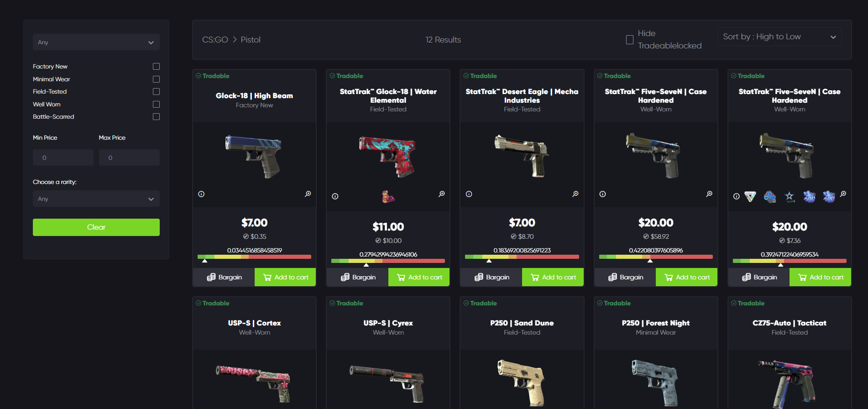Select the Pistol breadcrumb item
This screenshot has width=868, height=409.
[x=251, y=40]
